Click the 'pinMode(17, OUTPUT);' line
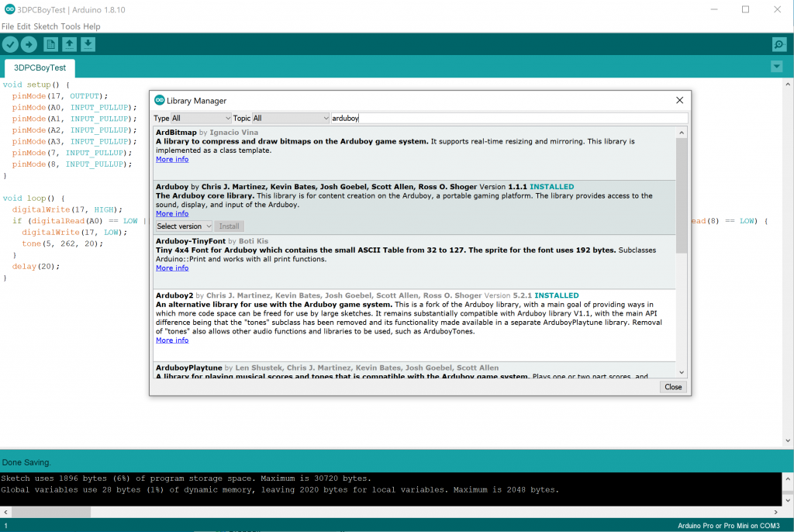 [x=60, y=95]
